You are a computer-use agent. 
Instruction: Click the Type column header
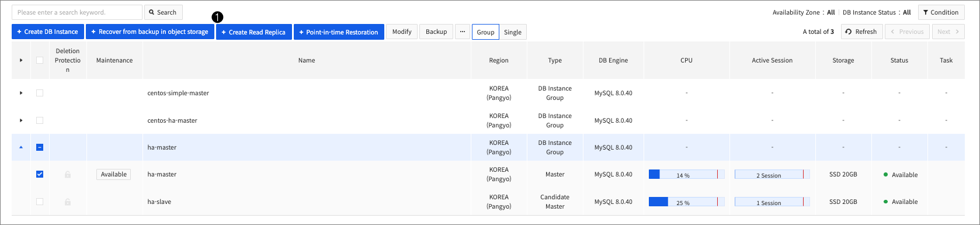pyautogui.click(x=555, y=60)
